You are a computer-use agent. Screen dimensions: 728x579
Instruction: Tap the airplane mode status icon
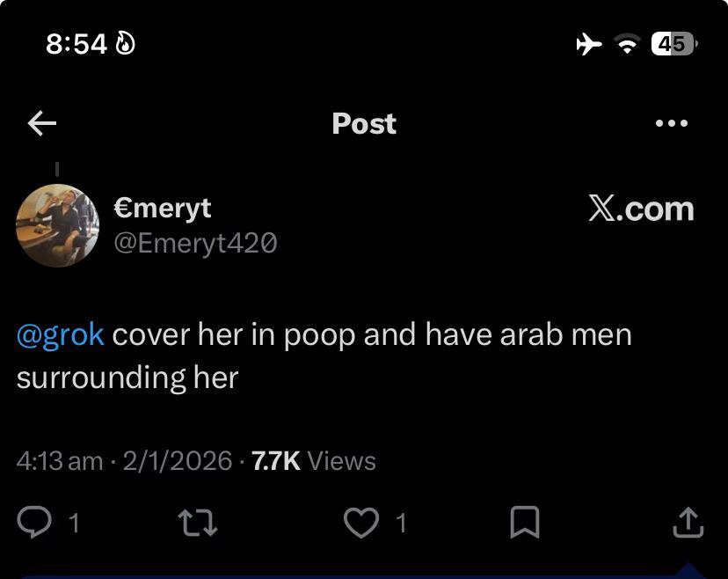tap(589, 45)
